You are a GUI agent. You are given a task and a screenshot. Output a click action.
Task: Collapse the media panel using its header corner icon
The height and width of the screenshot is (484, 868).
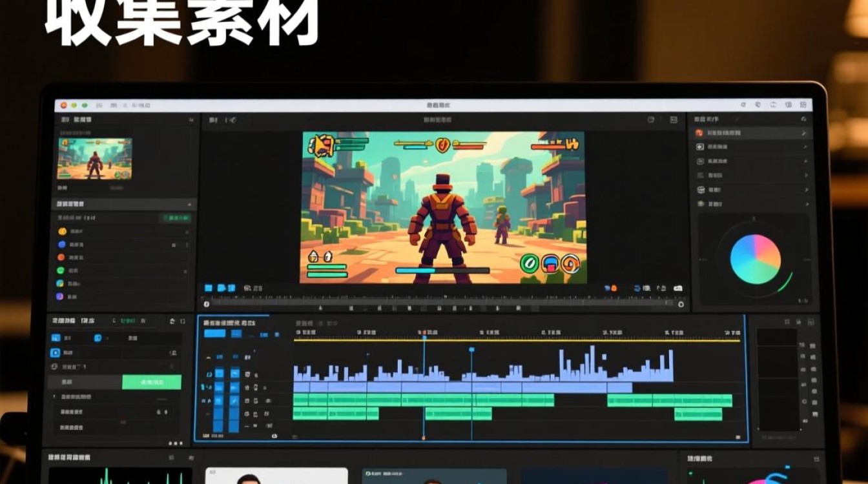point(191,120)
